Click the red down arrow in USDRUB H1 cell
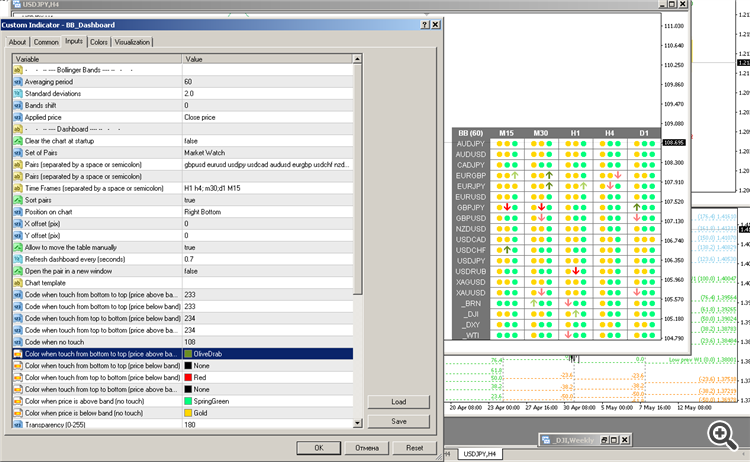 [576, 271]
